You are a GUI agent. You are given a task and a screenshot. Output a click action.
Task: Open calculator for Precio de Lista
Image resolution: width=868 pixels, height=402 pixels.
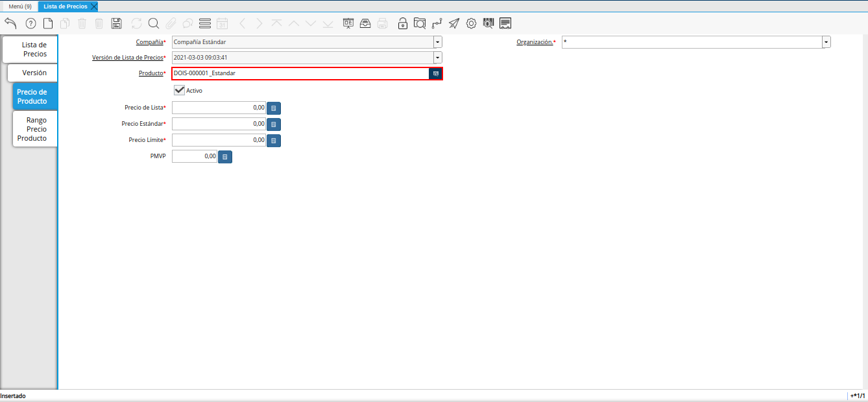pos(274,108)
